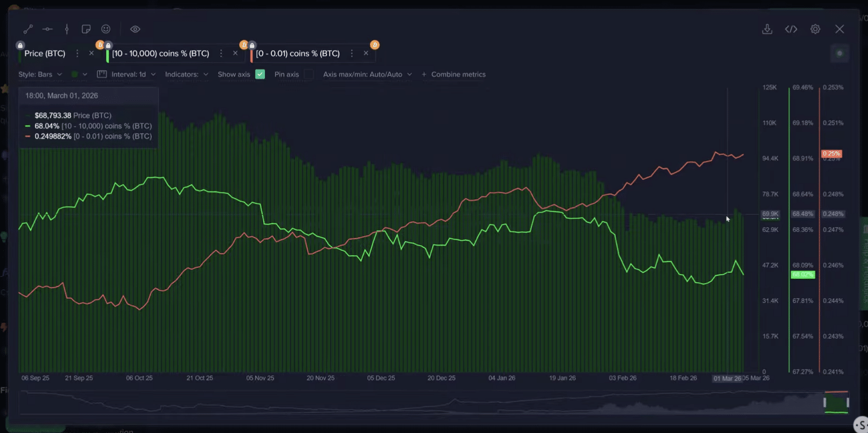Select the vertical line drawing tool
Viewport: 868px width, 433px height.
tap(67, 29)
